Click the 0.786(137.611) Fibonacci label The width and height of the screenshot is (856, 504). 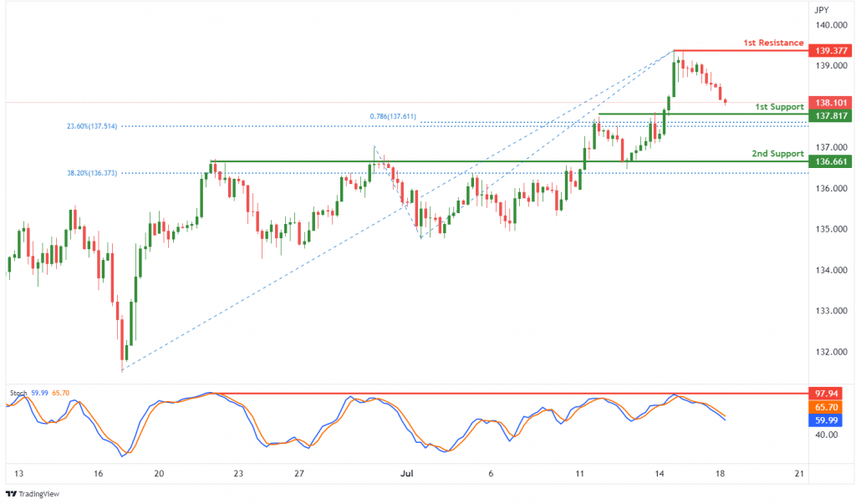[393, 116]
